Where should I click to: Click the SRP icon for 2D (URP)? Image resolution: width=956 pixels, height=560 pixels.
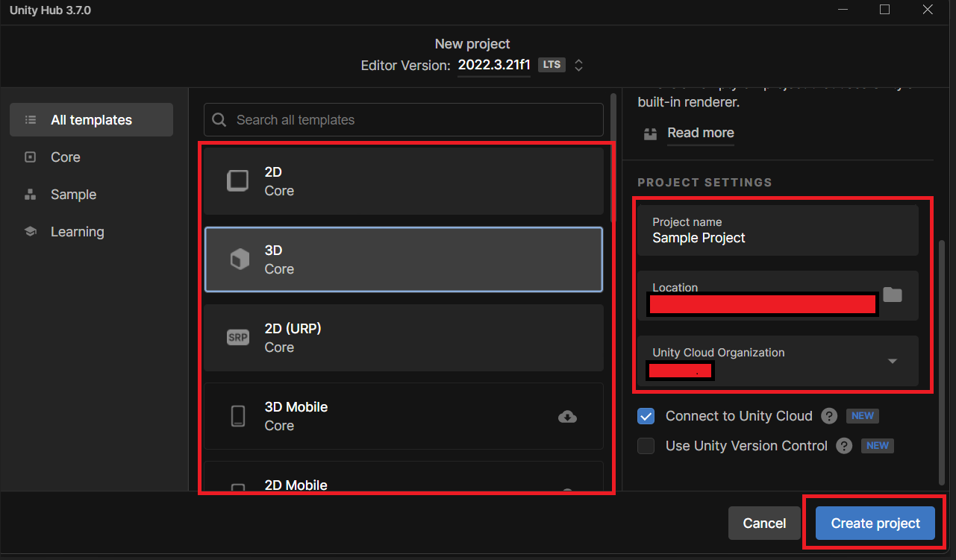coord(238,338)
